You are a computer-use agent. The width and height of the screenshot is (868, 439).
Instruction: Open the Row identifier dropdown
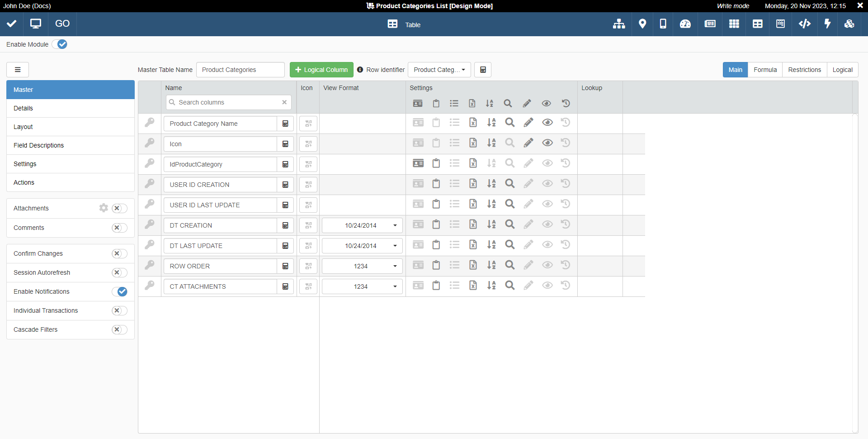pos(439,70)
